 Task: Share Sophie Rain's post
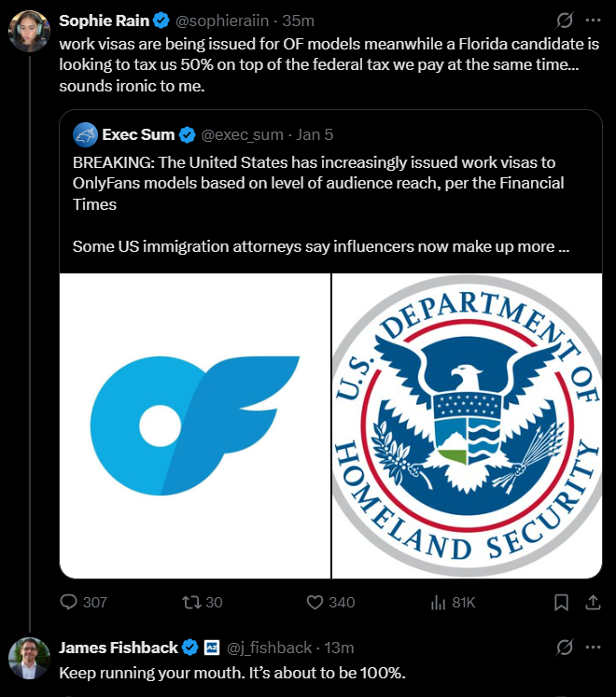point(592,603)
